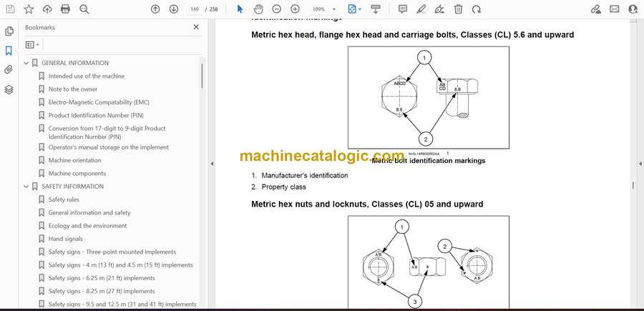Open the Layers panel icon

tap(9, 89)
